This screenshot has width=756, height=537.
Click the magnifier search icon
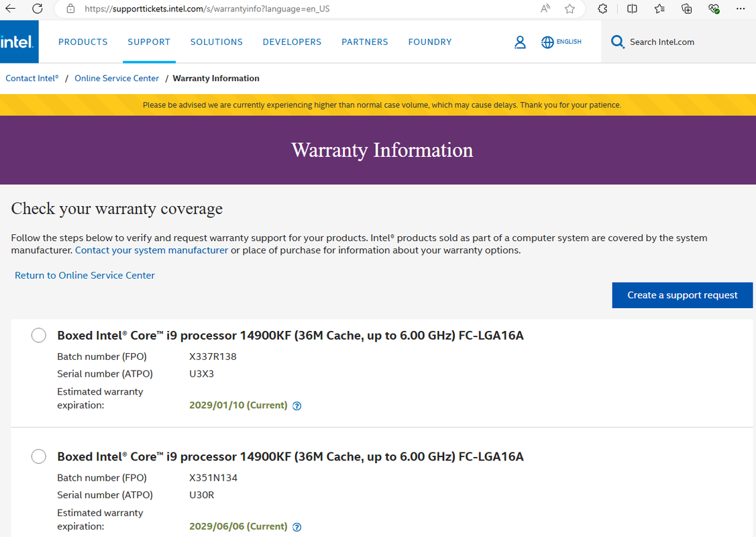pos(617,42)
